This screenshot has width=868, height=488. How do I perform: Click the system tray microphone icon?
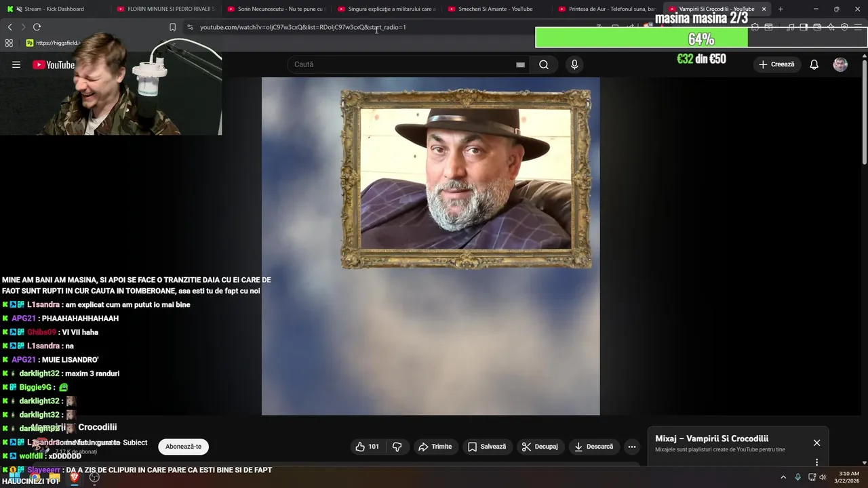click(797, 477)
